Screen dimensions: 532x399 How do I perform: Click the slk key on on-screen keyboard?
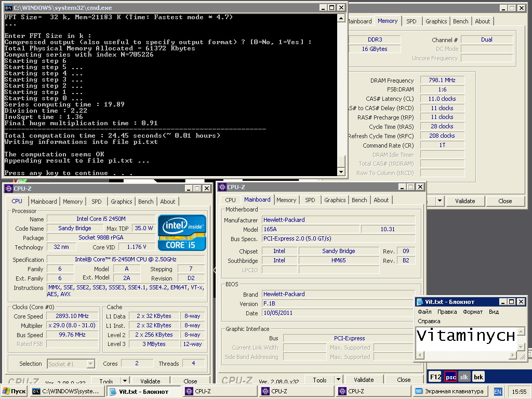point(464,377)
